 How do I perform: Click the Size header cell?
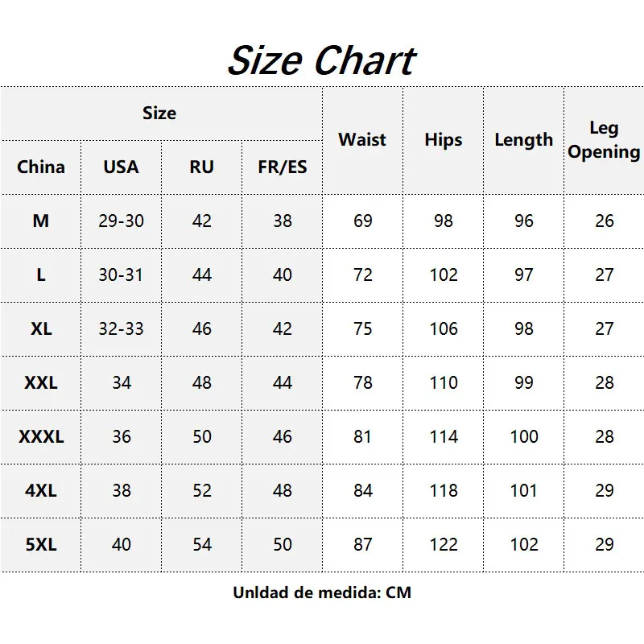159,114
